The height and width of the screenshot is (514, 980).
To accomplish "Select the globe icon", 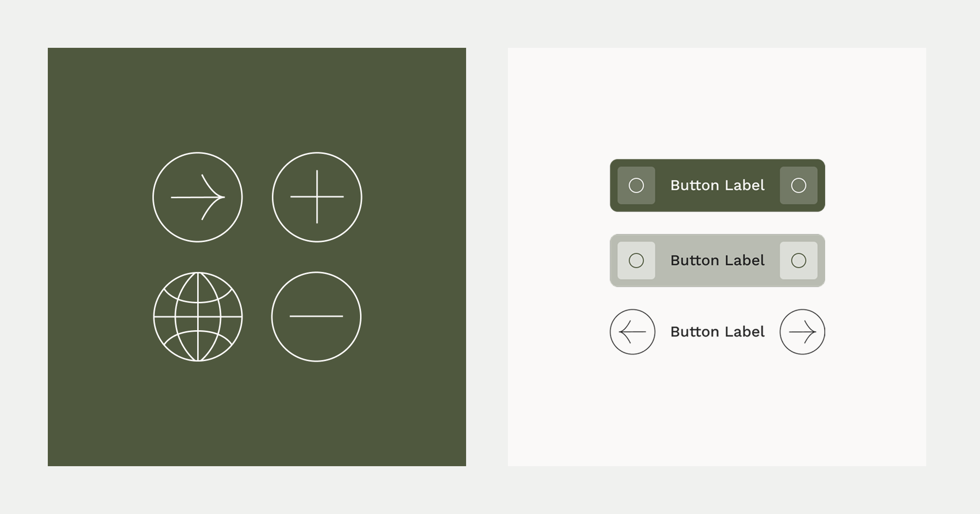I will coord(198,316).
